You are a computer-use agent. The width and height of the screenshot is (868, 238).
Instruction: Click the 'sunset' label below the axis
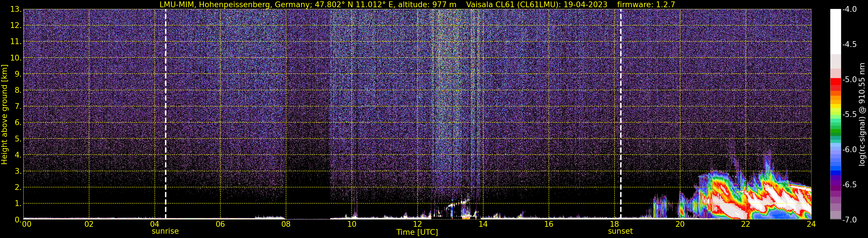(620, 231)
